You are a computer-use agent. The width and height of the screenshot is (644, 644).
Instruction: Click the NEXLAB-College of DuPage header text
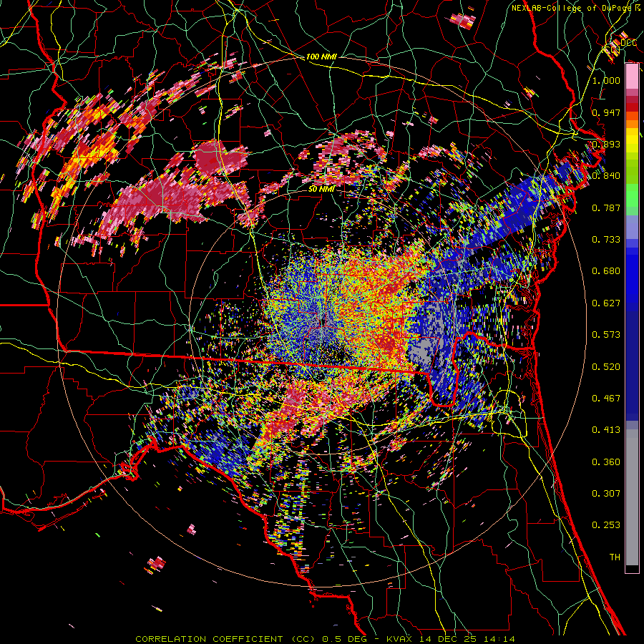click(x=572, y=8)
